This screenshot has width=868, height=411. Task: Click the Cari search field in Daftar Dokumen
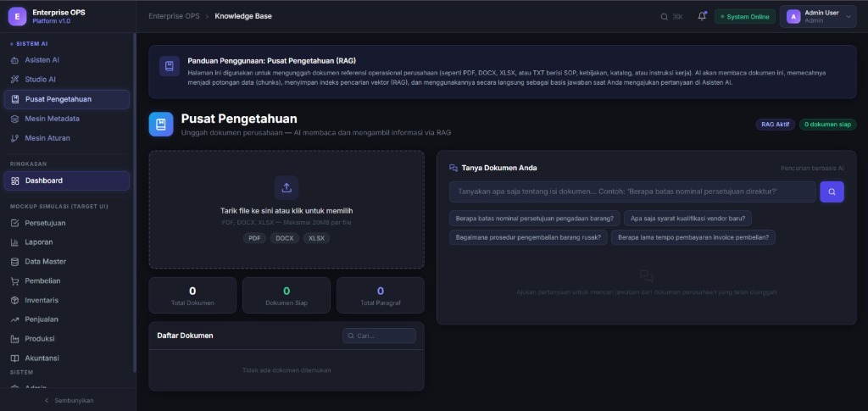379,336
